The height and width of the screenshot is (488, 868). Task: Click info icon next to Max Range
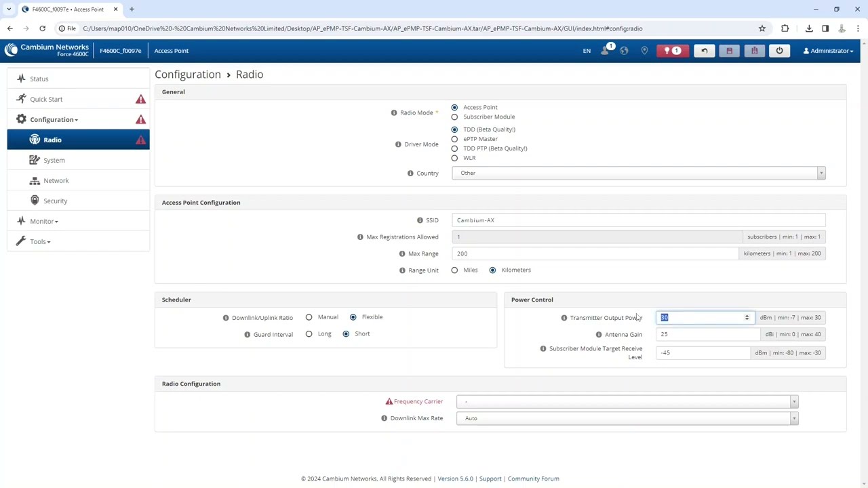(402, 253)
